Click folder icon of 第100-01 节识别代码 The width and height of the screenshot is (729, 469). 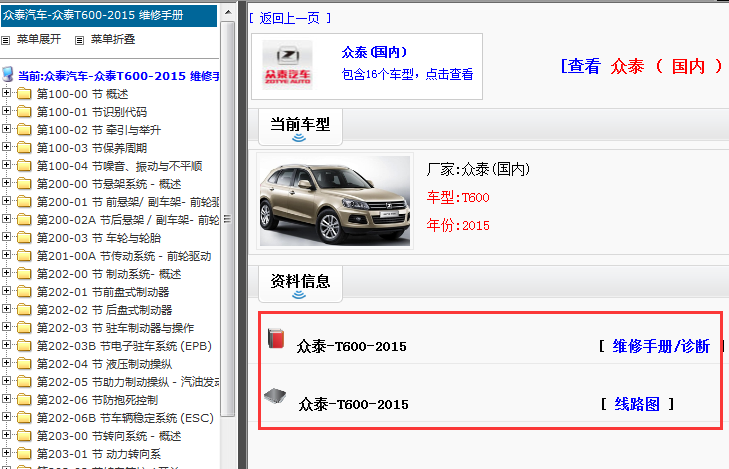coord(24,112)
